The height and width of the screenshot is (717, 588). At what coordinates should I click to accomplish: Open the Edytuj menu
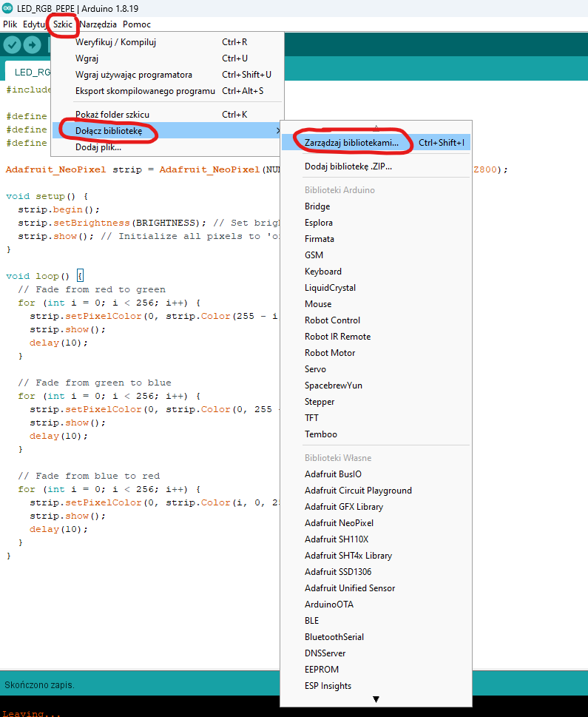click(x=34, y=24)
